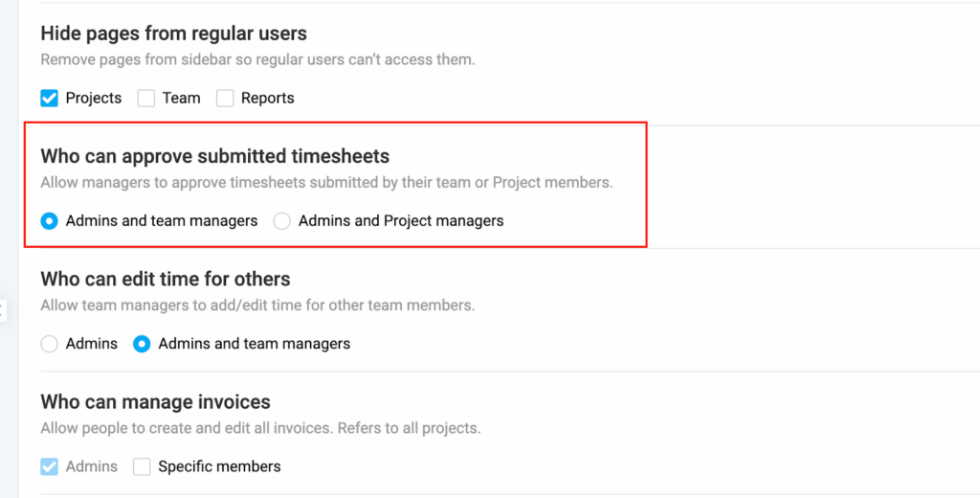
Task: Click the 'Remove pages from sidebar' description text
Action: pos(257,59)
